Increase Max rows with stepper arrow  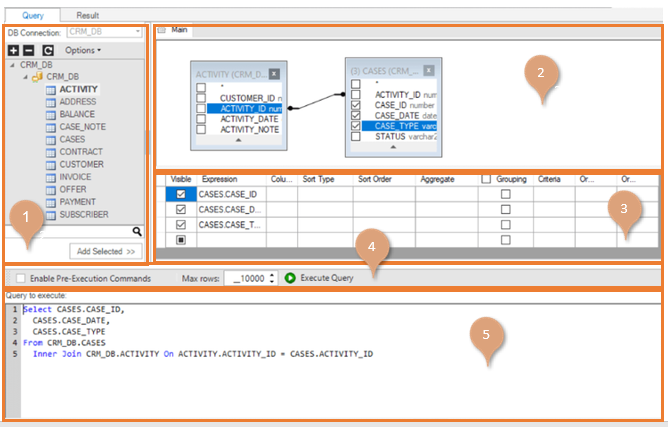(x=273, y=272)
